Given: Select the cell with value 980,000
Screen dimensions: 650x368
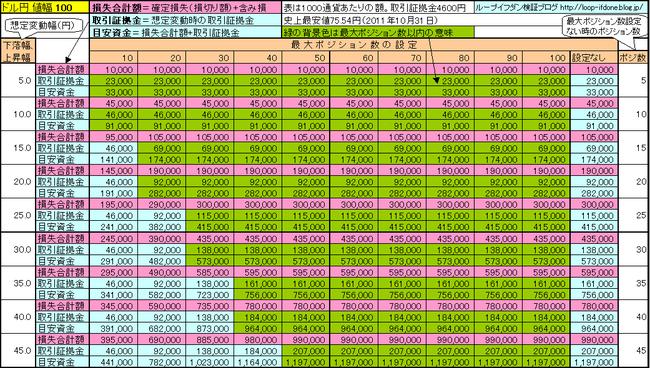Looking at the screenshot, I should 258,340.
